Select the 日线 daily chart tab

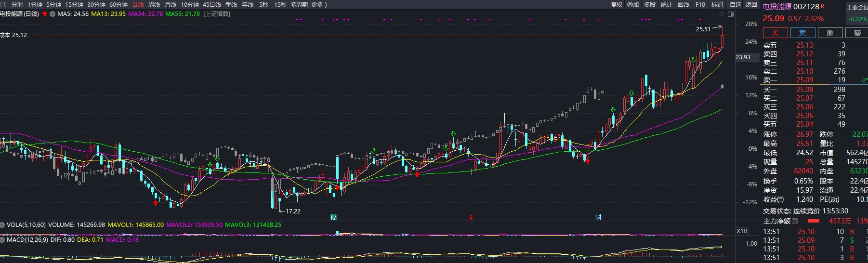click(138, 4)
